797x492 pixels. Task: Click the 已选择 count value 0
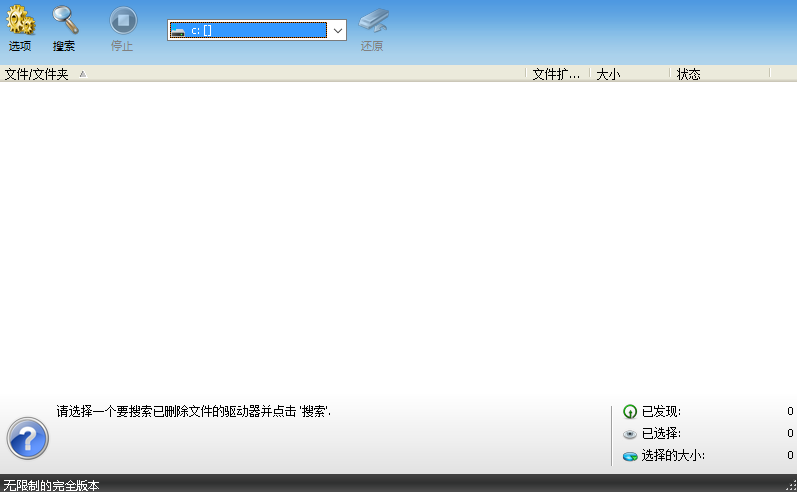tap(790, 433)
